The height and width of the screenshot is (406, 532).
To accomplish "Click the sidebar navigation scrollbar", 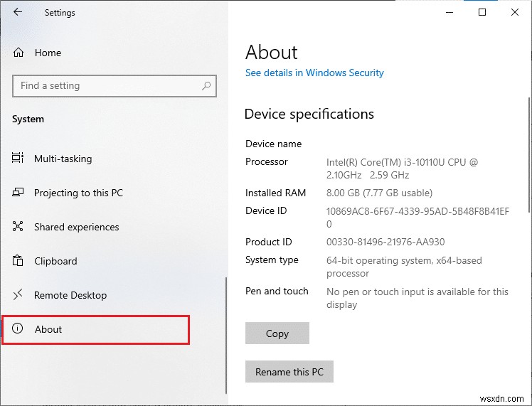I will pyautogui.click(x=226, y=334).
